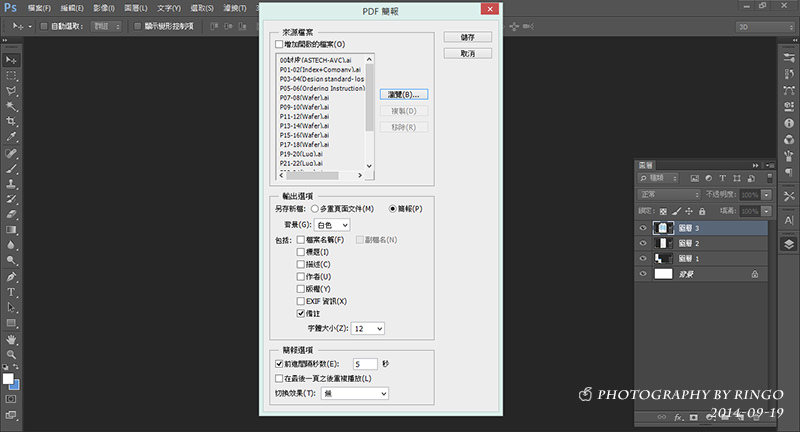Select the Blur tool
Screen dimensions: 800x432
pyautogui.click(x=11, y=245)
